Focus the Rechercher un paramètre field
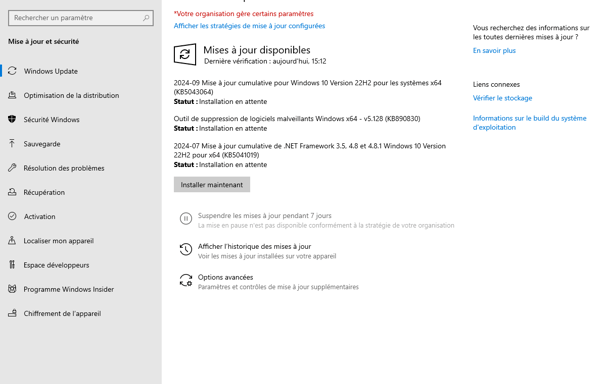This screenshot has width=606, height=384. 81,18
